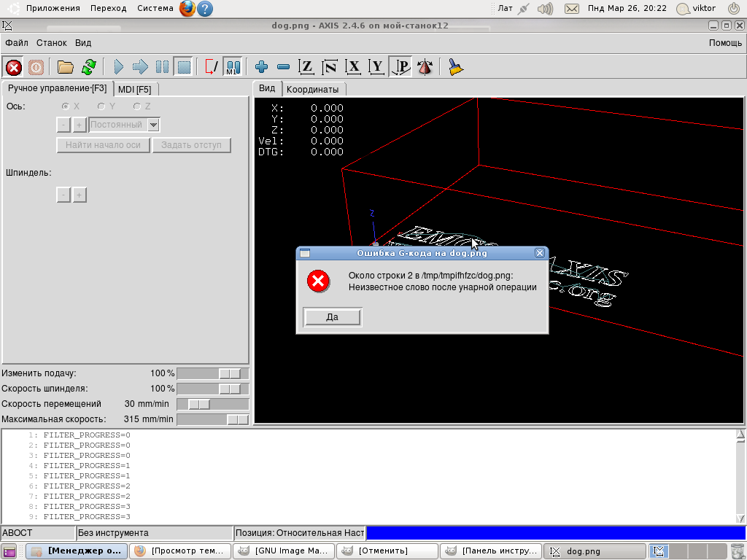
Task: Click the date and time clock
Action: (627, 8)
